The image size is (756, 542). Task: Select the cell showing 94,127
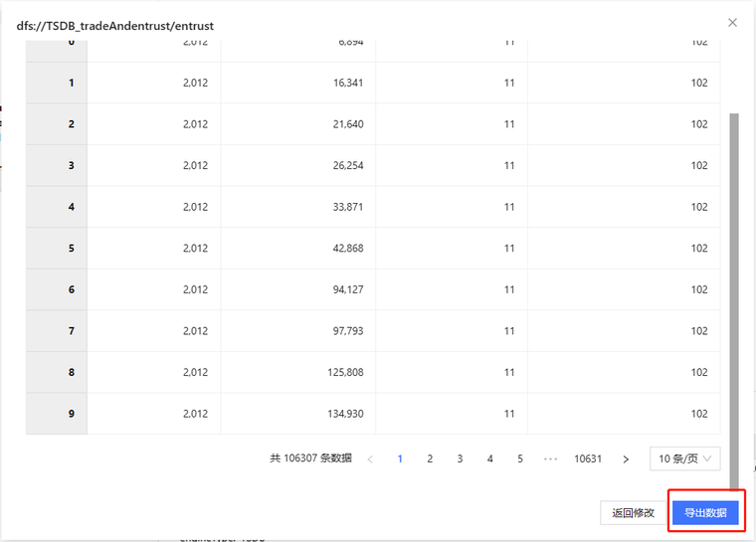(298, 289)
